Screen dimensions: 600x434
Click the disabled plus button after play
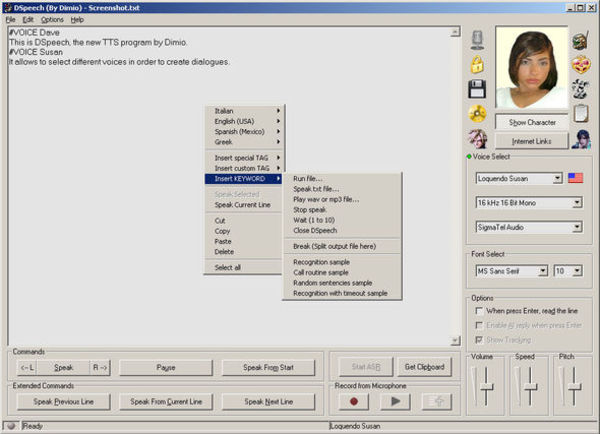click(437, 401)
